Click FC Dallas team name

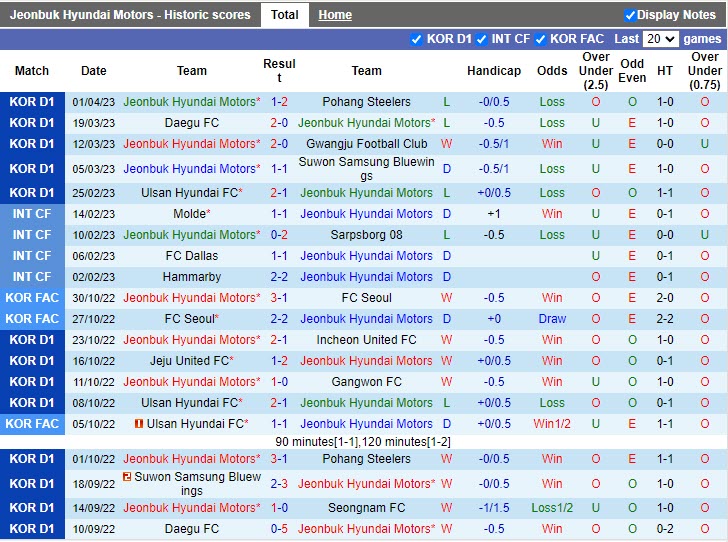point(191,256)
